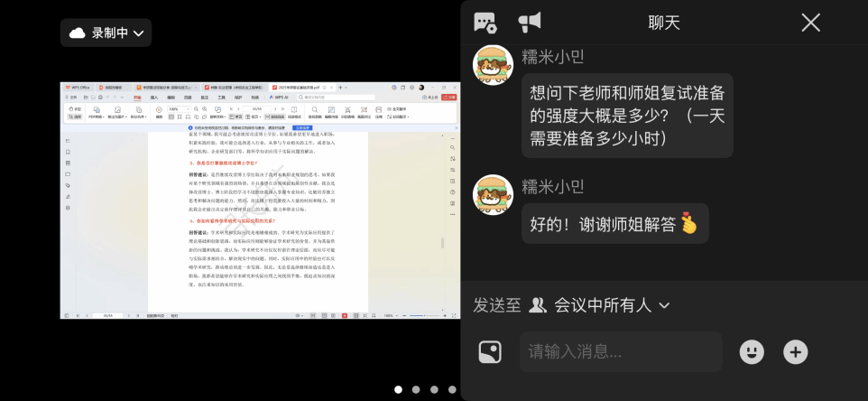Select the first page indicator dot
868x401 pixels.
point(398,390)
